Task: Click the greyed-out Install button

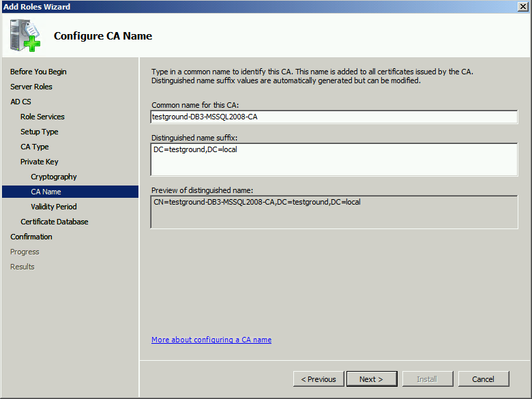Action: tap(428, 379)
